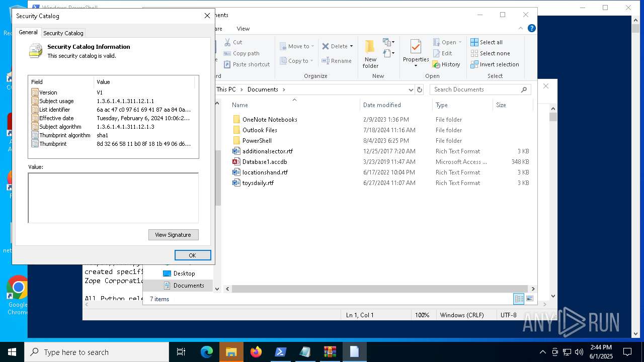Launch Microsoft Edge from the taskbar
Viewport: 644px width, 362px height.
point(207,352)
